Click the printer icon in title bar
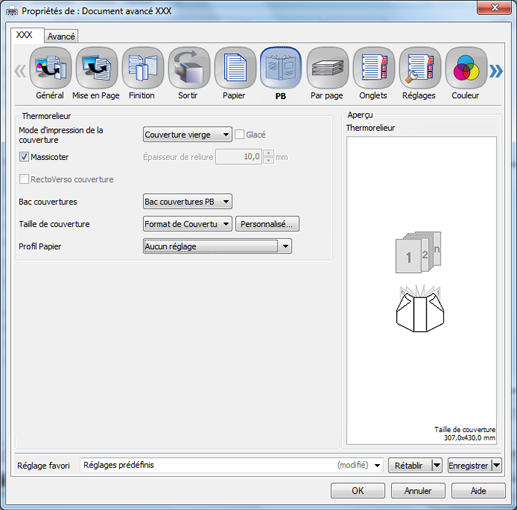 point(12,11)
